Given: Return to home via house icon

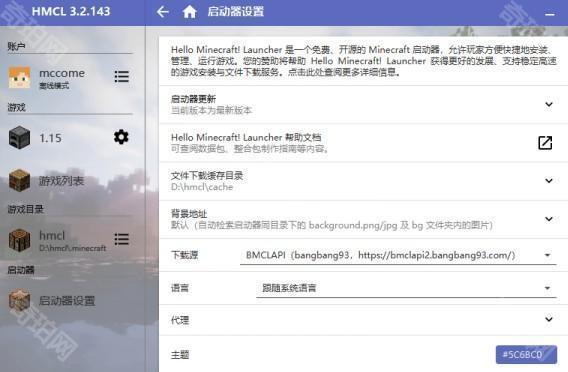Looking at the screenshot, I should coord(189,12).
